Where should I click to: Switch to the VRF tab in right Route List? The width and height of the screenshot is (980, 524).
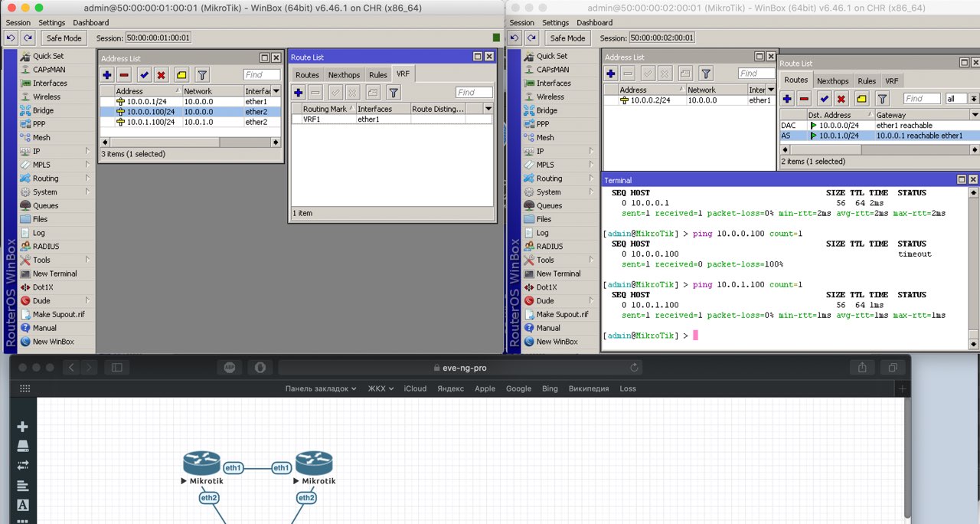(x=891, y=80)
